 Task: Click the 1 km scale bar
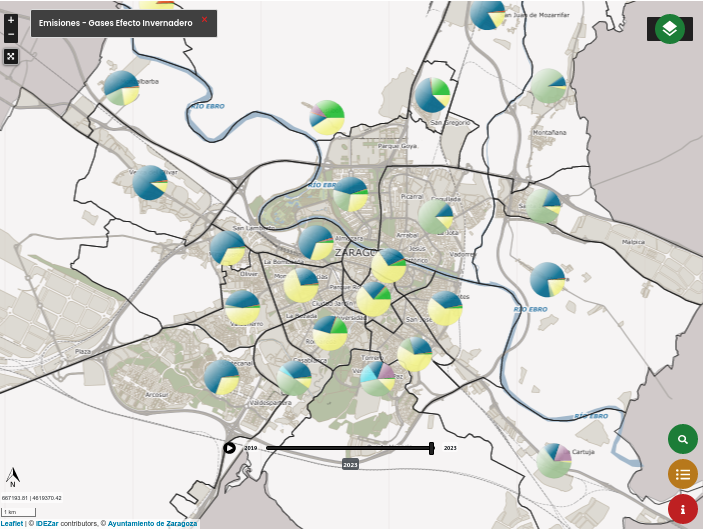(x=18, y=512)
